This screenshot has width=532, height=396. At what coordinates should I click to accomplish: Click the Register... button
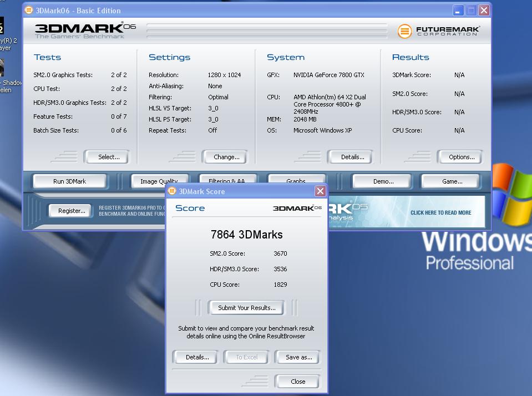tap(70, 211)
